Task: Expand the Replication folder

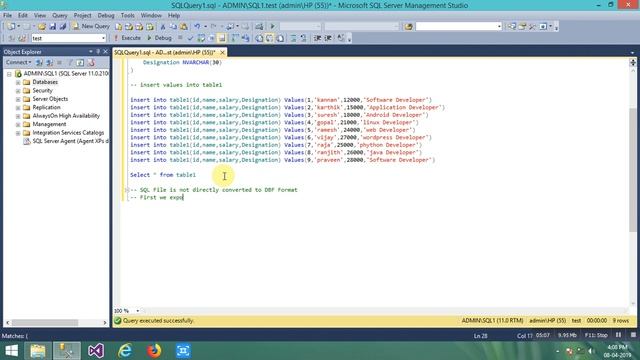Action: pos(18,108)
